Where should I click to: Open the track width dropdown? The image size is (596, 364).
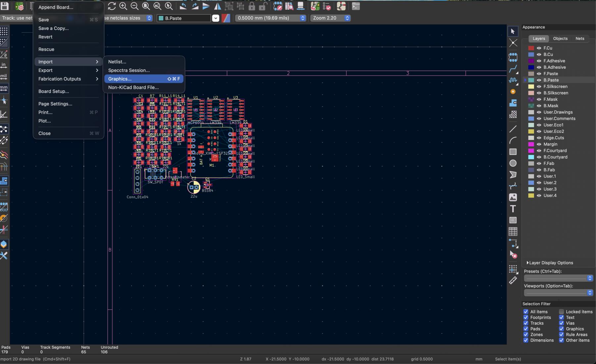149,18
